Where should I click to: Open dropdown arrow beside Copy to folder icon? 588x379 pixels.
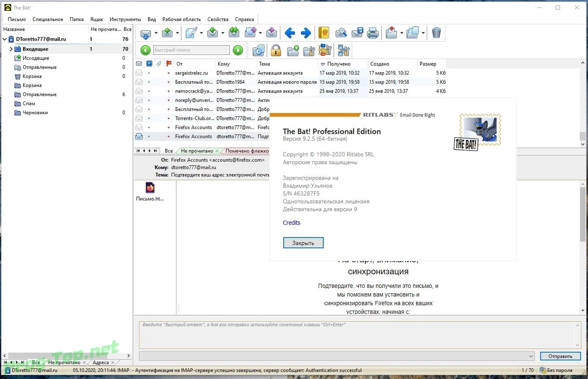(x=423, y=34)
